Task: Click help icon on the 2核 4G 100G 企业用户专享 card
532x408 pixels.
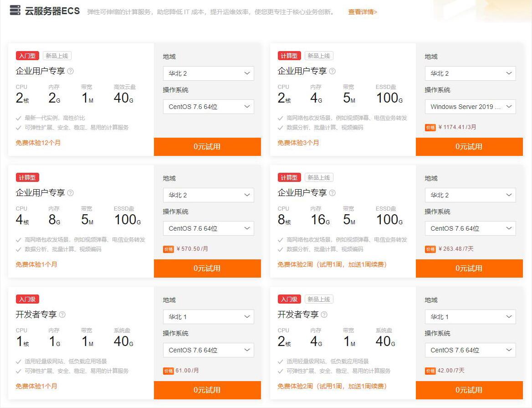Action: pyautogui.click(x=332, y=71)
